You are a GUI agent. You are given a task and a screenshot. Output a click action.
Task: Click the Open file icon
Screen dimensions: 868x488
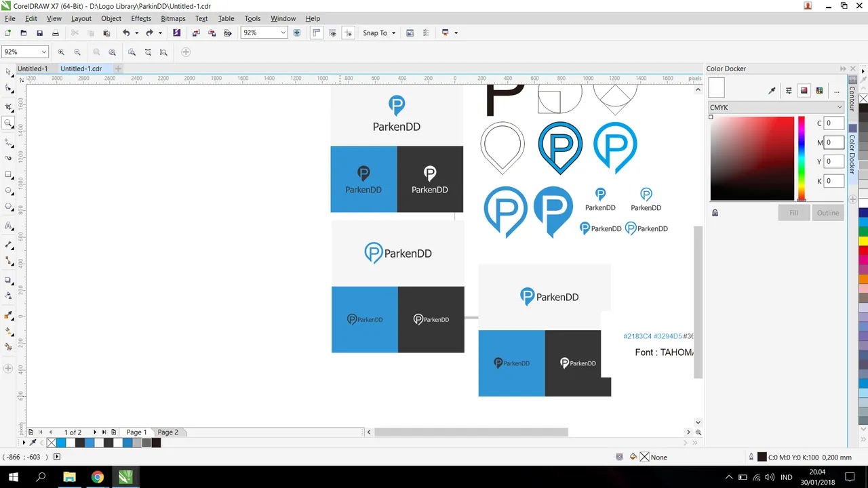24,33
